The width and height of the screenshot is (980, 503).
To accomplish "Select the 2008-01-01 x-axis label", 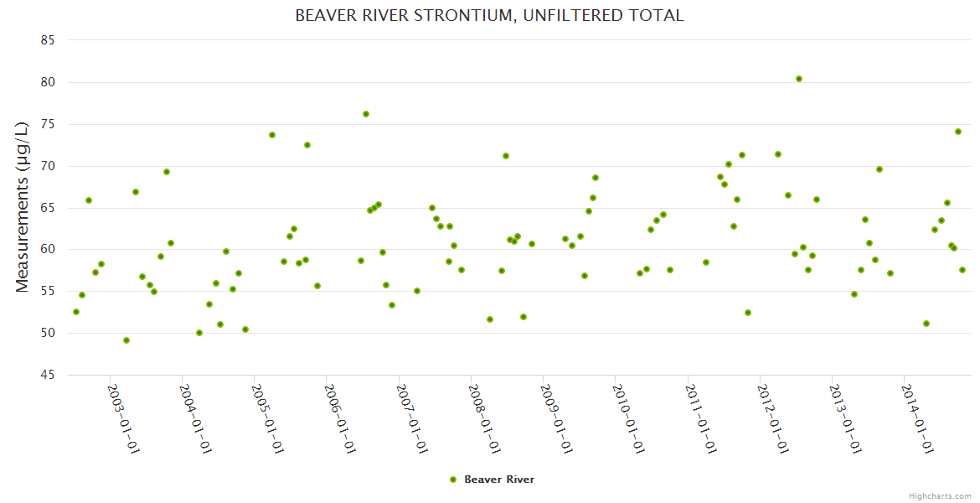I will coord(484,418).
